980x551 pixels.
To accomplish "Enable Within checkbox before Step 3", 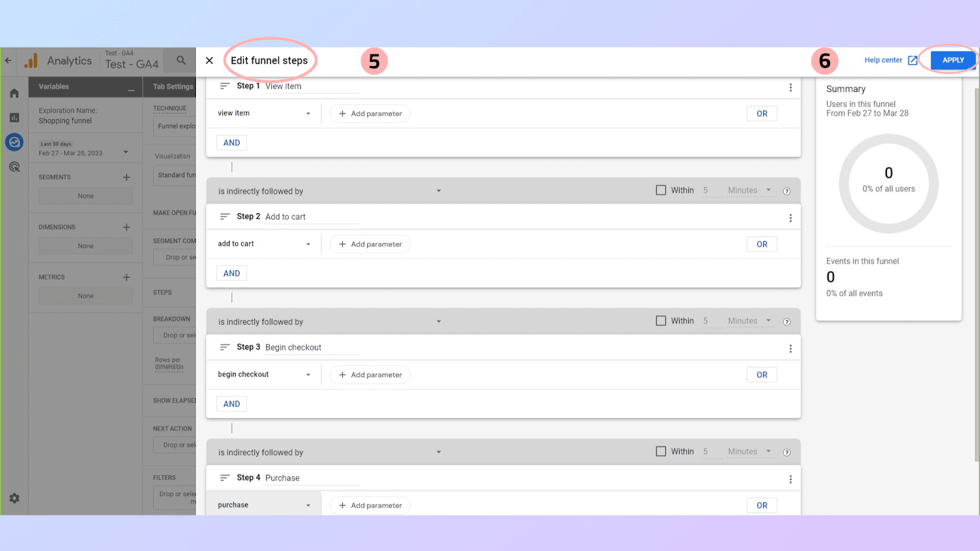I will click(x=661, y=321).
